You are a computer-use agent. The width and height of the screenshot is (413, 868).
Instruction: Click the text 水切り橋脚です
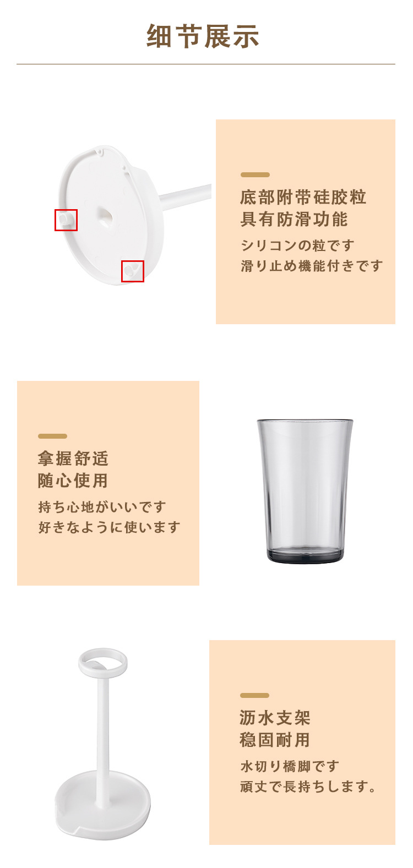click(290, 766)
